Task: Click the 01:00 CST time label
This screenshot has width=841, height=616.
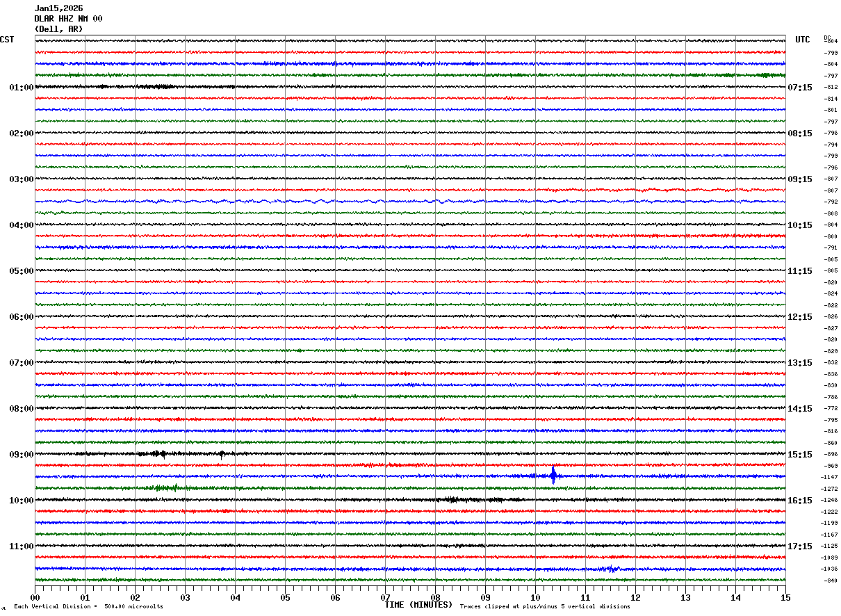Action: click(21, 88)
